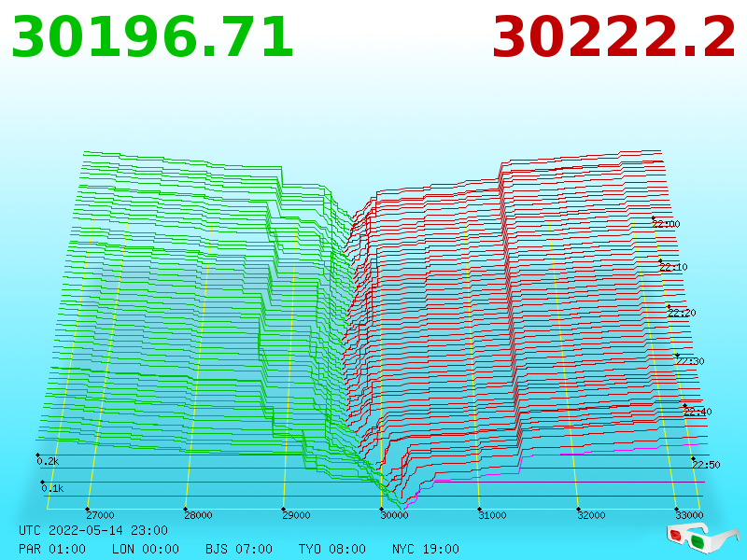This screenshot has height=560, width=747.
Task: Click the 30000 price axis label
Action: pyautogui.click(x=394, y=515)
